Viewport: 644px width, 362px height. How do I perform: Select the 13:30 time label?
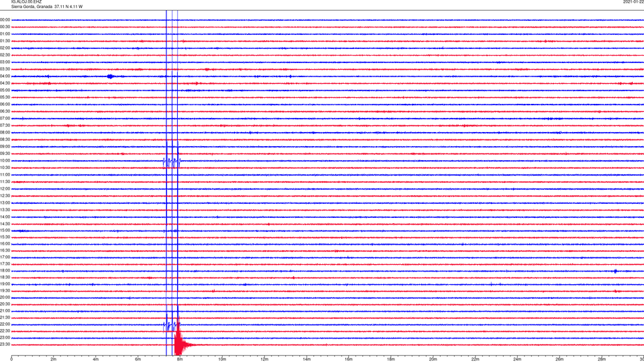(x=5, y=210)
